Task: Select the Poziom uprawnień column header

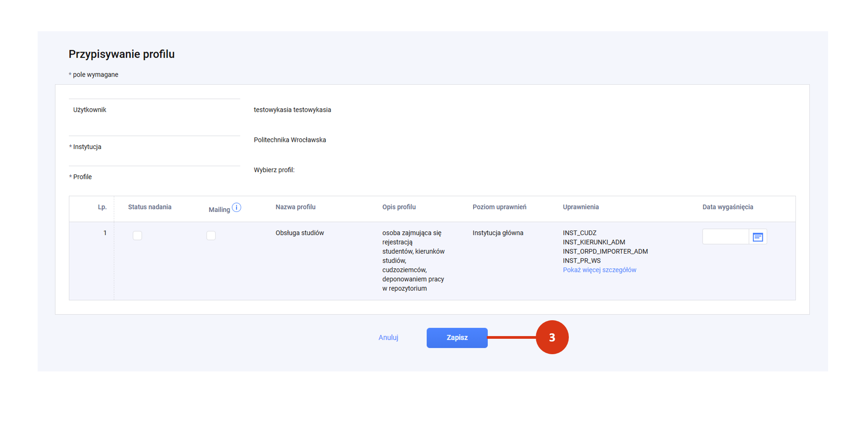Action: click(x=499, y=207)
